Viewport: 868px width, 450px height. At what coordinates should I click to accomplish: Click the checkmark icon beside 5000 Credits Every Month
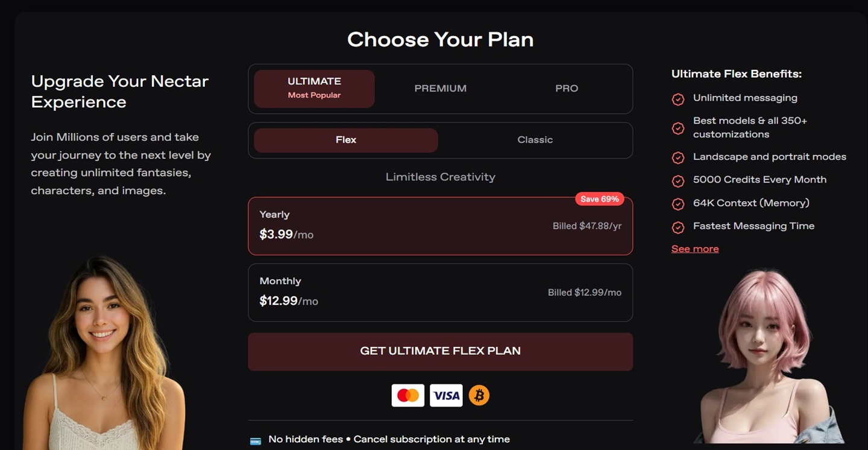tap(678, 181)
